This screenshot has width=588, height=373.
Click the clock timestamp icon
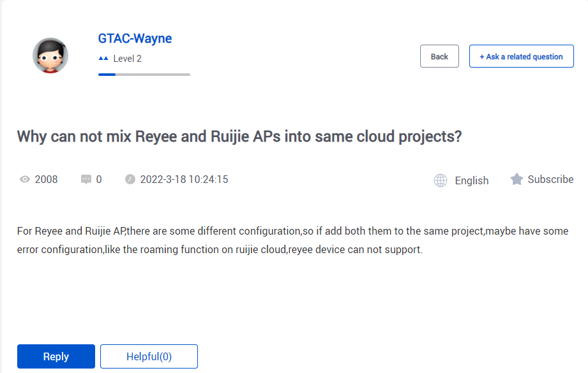pos(130,179)
